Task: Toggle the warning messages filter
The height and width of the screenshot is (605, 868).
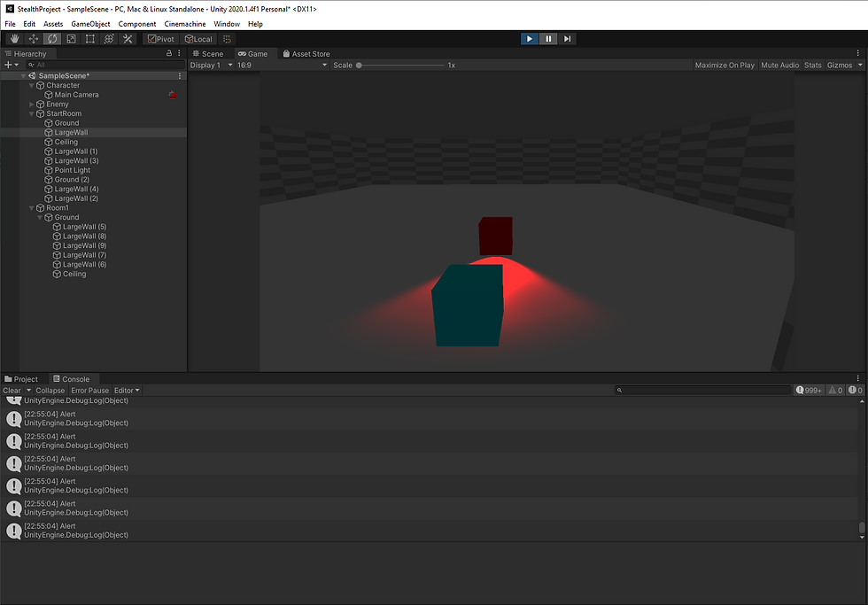Action: (835, 391)
